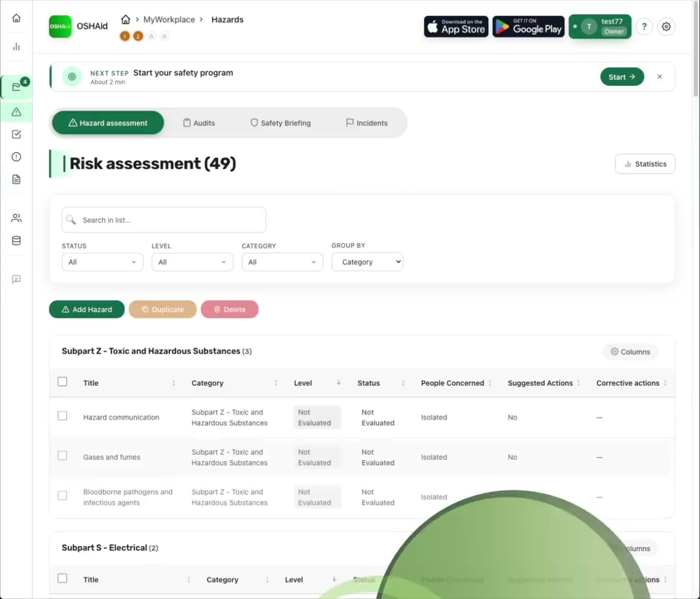Switch to the Hazard assessment tab
Image resolution: width=700 pixels, height=599 pixels.
(x=108, y=123)
